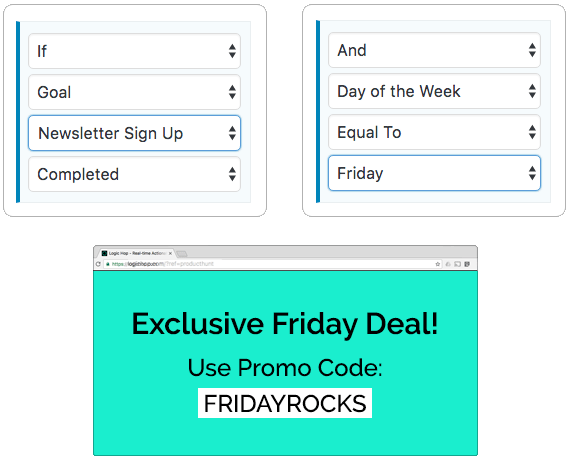Open the Completed status dropdown
This screenshot has height=460, width=570.
coord(135,174)
